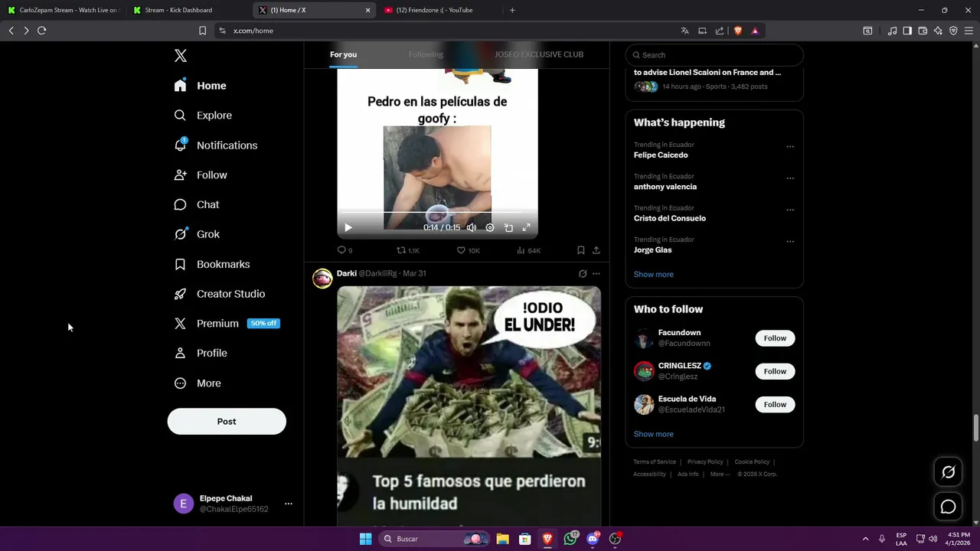Open More options in sidebar
The width and height of the screenshot is (980, 551).
point(198,383)
